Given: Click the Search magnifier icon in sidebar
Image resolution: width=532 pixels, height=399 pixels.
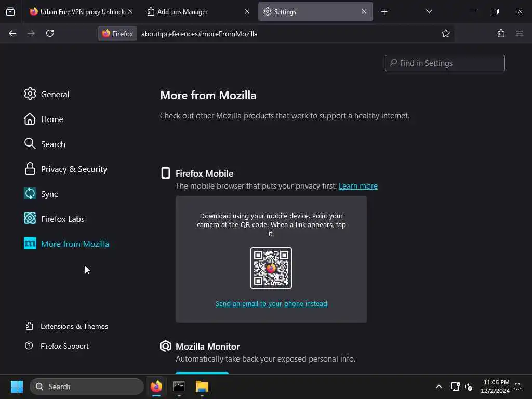Looking at the screenshot, I should pos(30,143).
